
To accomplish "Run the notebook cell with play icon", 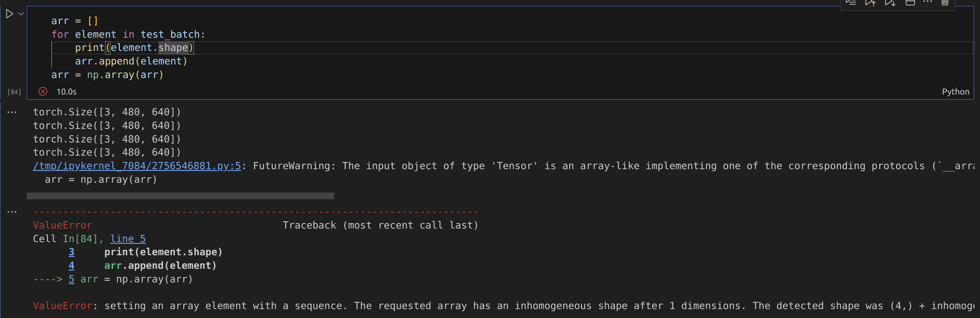I will 9,14.
